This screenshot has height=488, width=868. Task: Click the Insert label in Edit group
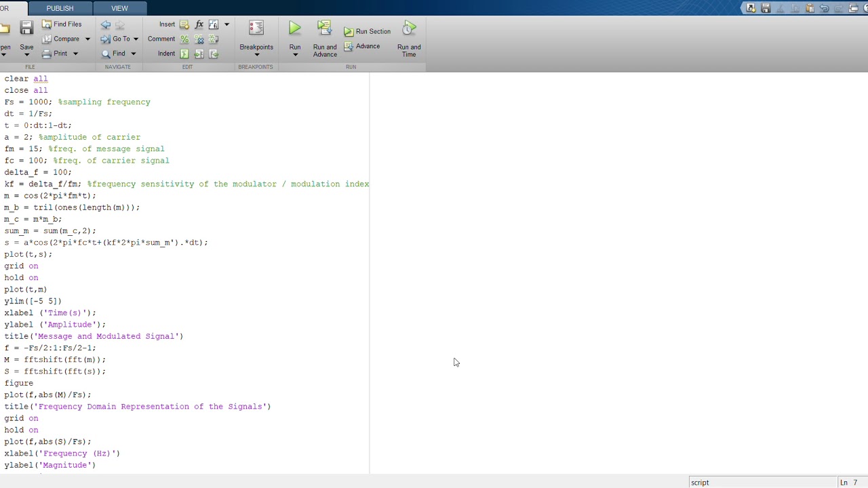167,24
